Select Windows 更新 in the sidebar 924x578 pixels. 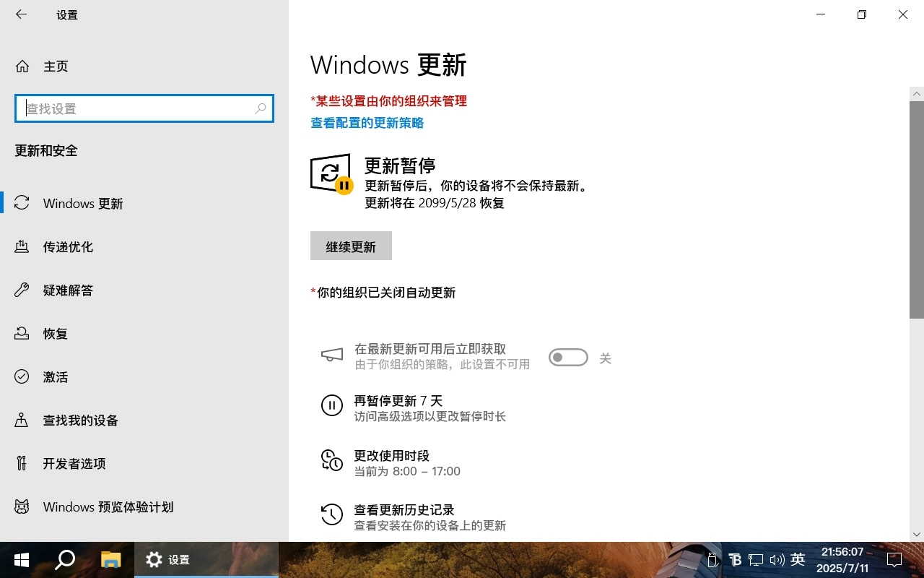coord(82,203)
